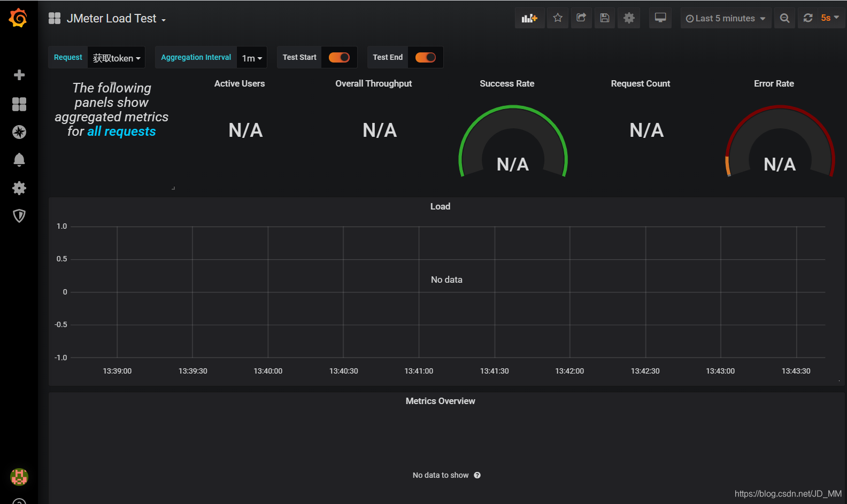The width and height of the screenshot is (847, 504).
Task: Click the 13:39:00 x-axis label
Action: pos(117,371)
